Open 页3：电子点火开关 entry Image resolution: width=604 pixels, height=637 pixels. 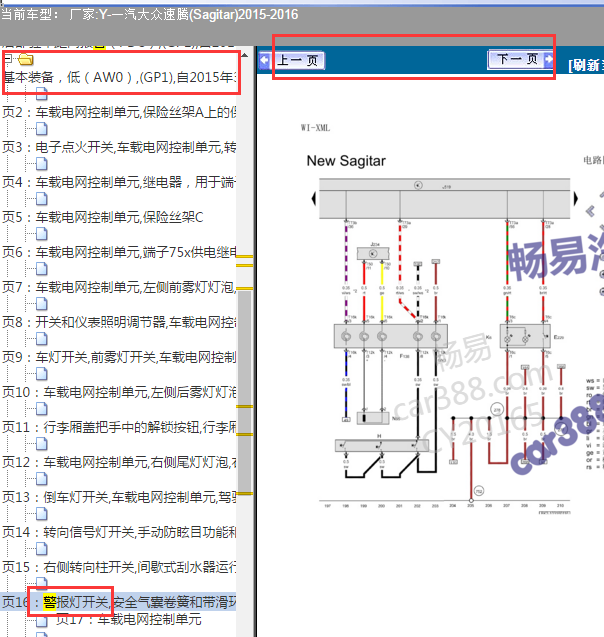119,147
